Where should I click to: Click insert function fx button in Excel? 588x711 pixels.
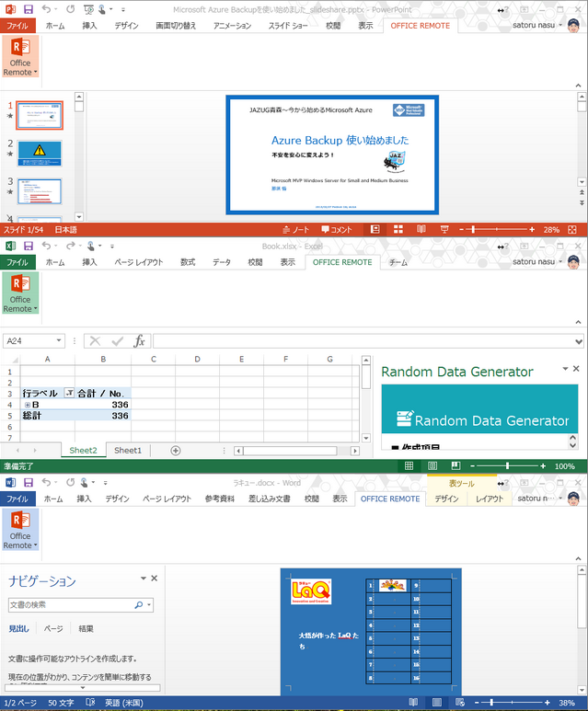[x=139, y=341]
